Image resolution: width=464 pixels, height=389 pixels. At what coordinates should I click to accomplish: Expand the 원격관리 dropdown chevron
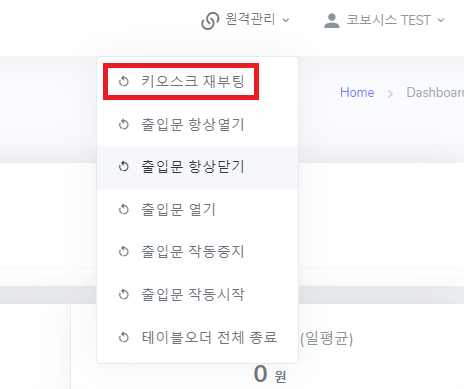[x=286, y=20]
